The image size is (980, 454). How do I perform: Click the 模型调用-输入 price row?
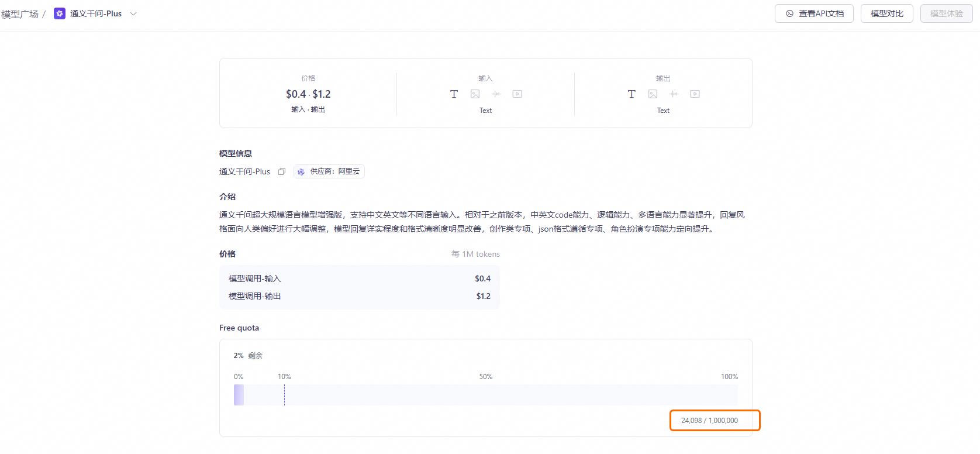pyautogui.click(x=360, y=278)
